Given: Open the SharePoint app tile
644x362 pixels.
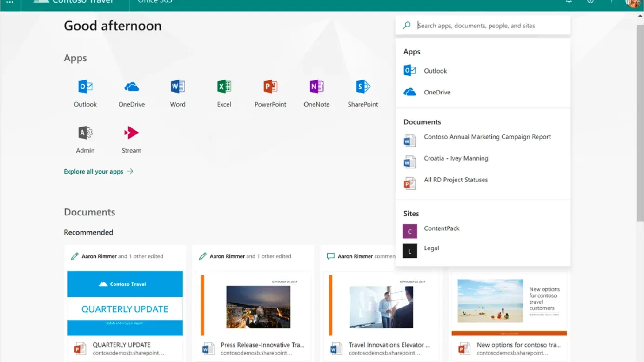Looking at the screenshot, I should tap(363, 93).
